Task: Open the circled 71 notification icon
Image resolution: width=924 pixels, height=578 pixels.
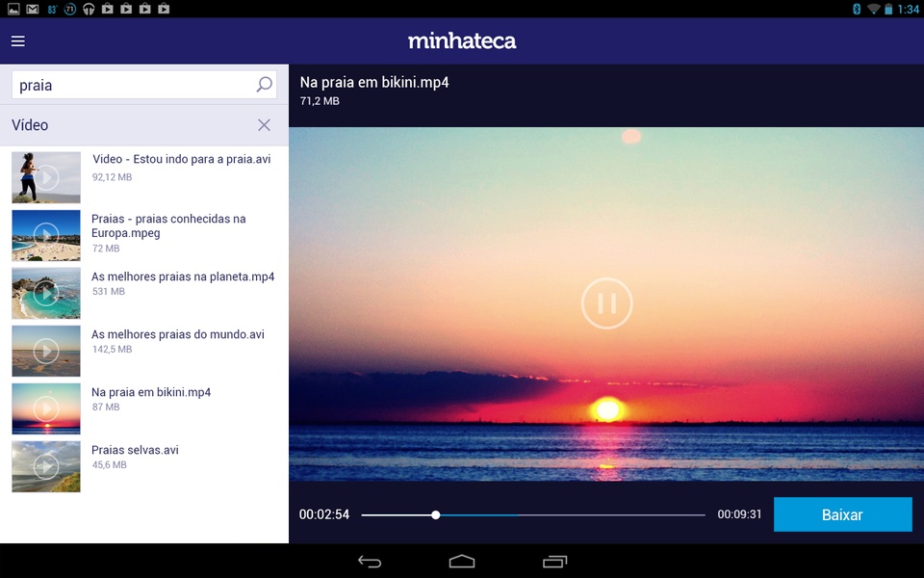Action: pyautogui.click(x=70, y=9)
